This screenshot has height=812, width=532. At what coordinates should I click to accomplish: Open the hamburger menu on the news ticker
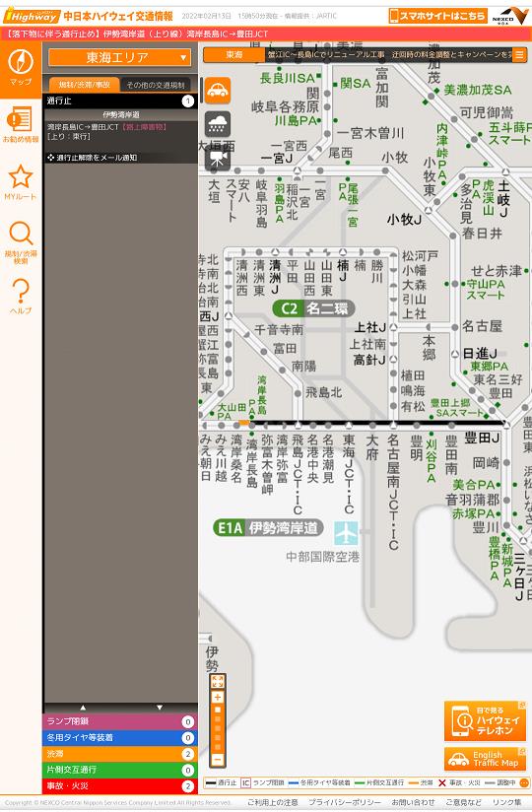(x=518, y=55)
